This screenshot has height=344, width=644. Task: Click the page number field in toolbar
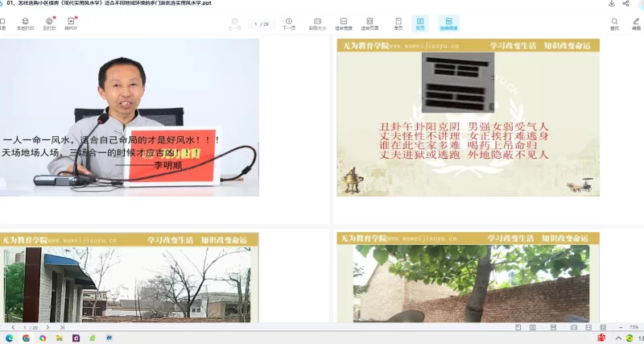tap(260, 24)
